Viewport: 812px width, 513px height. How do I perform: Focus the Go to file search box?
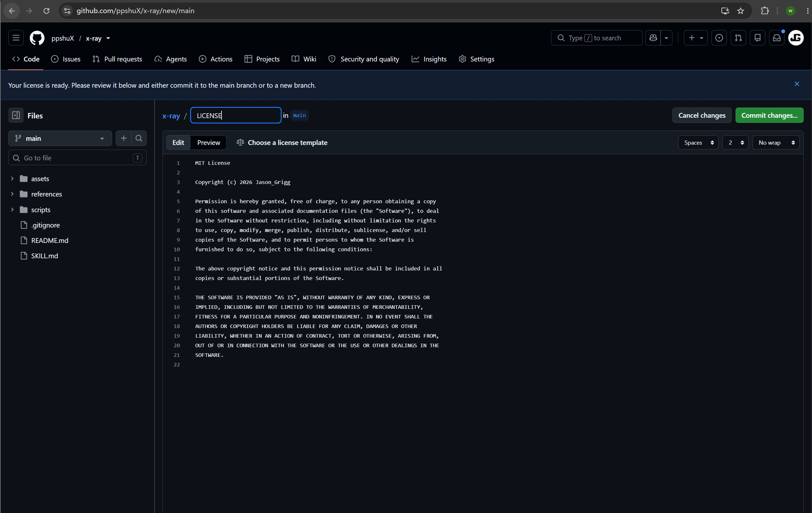77,158
